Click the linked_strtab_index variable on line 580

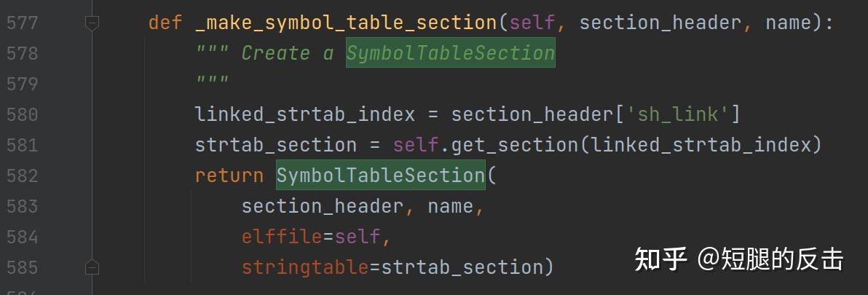click(304, 115)
